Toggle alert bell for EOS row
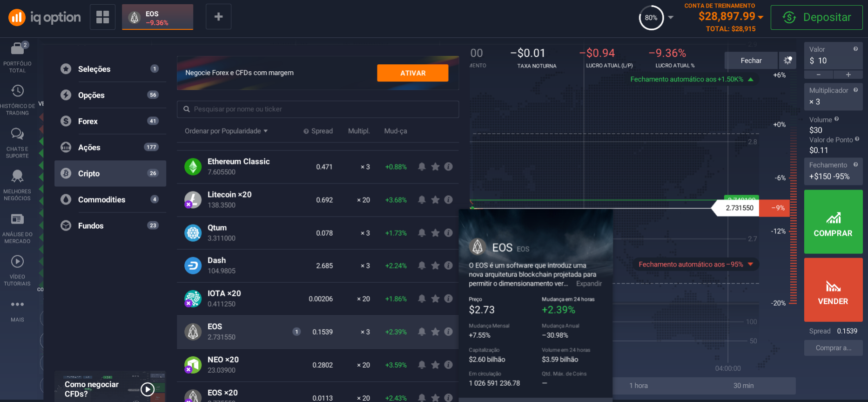868x402 pixels. coord(422,332)
